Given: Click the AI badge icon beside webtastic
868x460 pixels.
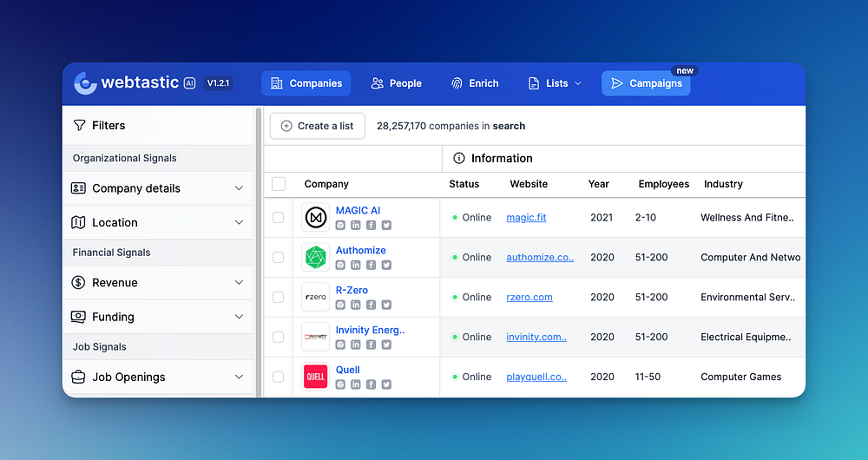Looking at the screenshot, I should (x=189, y=83).
